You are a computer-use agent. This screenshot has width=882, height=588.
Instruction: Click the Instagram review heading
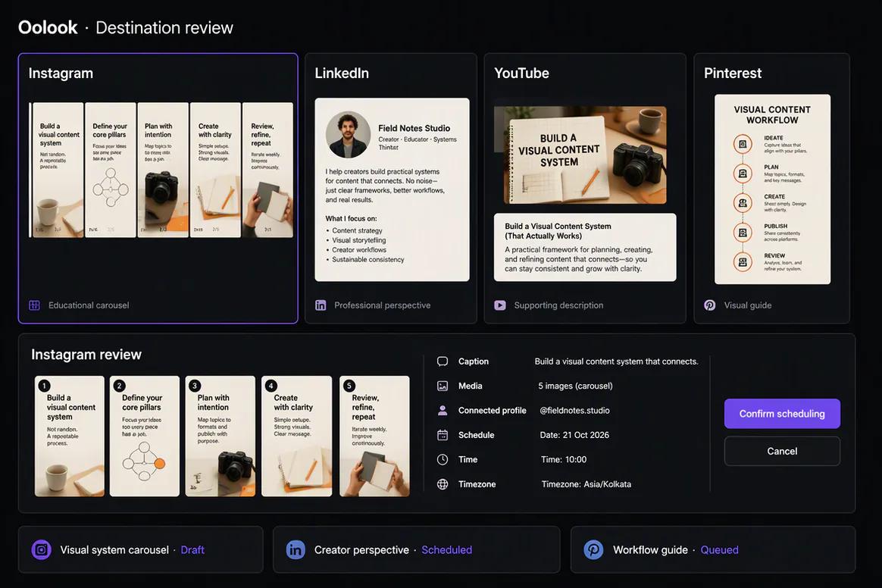pos(86,355)
